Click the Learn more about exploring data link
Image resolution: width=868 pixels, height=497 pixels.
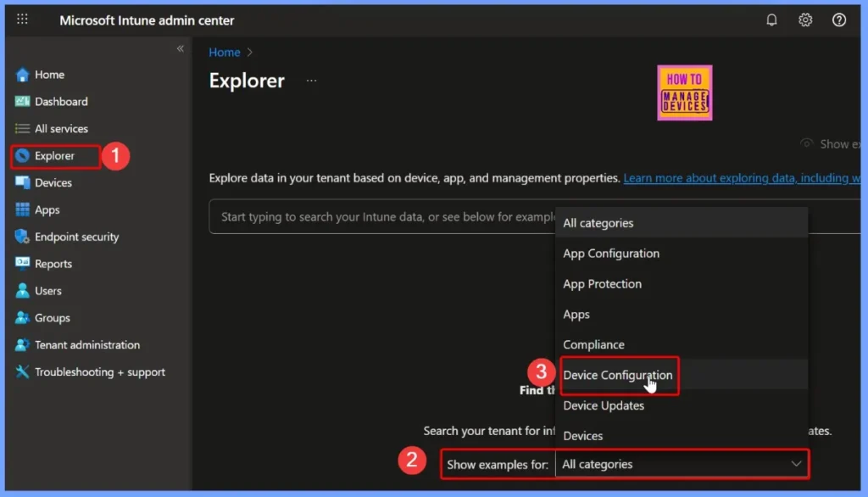742,178
